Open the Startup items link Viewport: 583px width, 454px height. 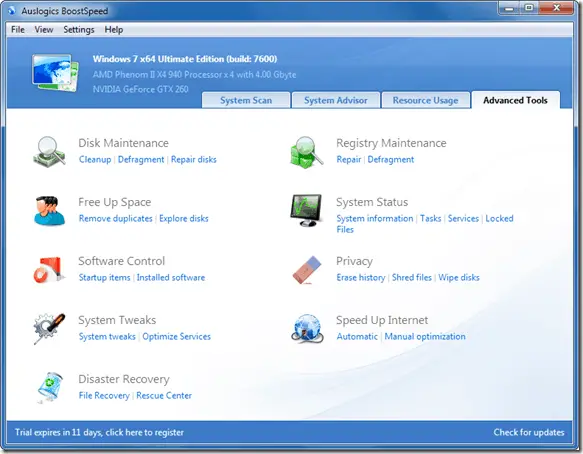point(104,277)
